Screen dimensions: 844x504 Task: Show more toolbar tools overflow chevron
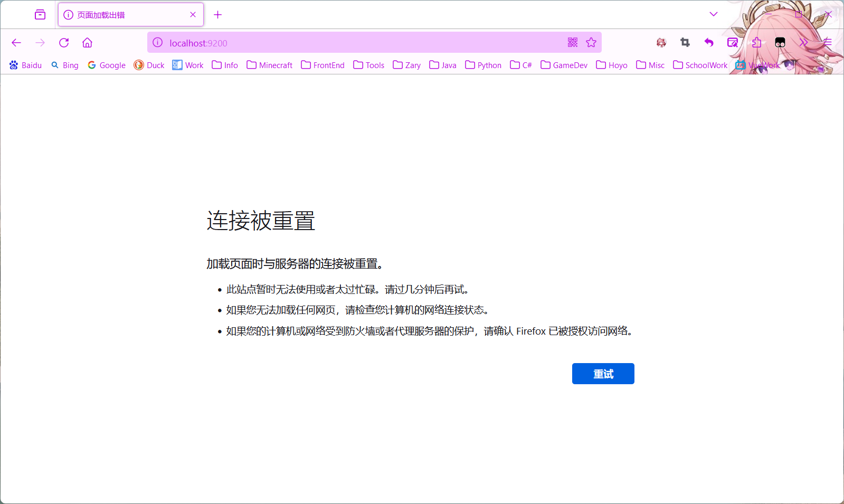(x=803, y=42)
